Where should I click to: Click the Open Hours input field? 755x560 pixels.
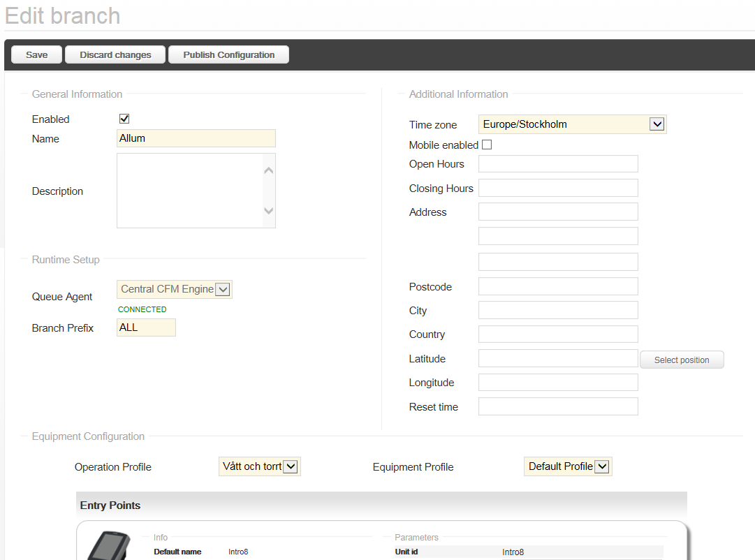tap(557, 164)
